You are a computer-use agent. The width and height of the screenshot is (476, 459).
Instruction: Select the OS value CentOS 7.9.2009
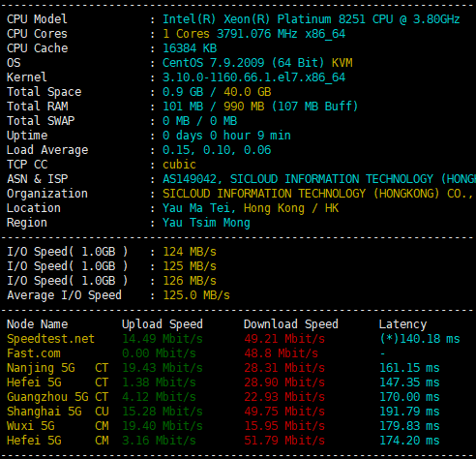coord(213,63)
